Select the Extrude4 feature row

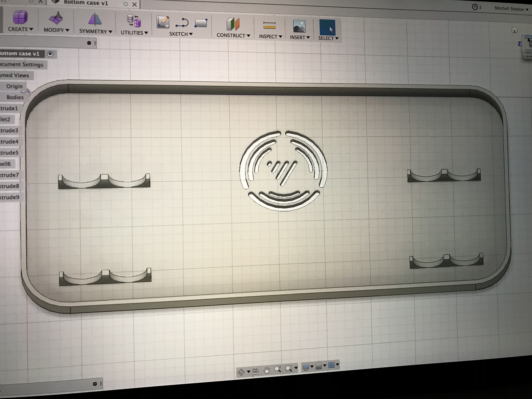pyautogui.click(x=9, y=141)
